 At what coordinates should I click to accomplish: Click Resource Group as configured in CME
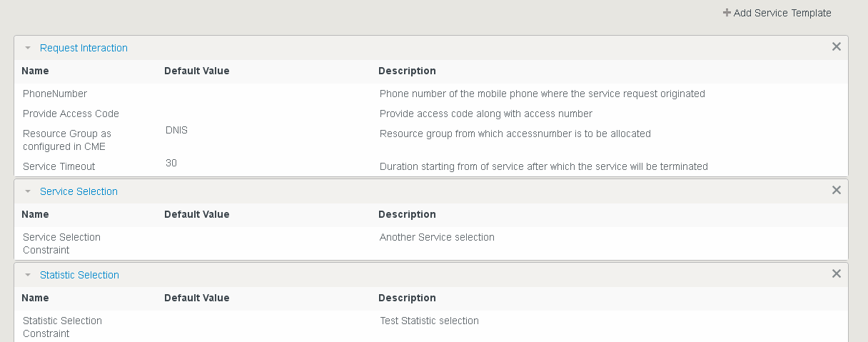(67, 140)
